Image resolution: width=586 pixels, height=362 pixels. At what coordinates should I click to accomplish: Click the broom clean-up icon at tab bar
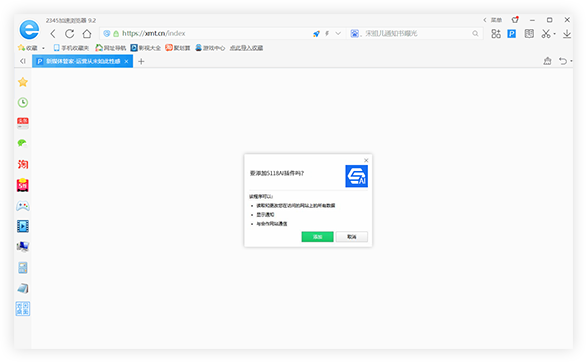(547, 61)
